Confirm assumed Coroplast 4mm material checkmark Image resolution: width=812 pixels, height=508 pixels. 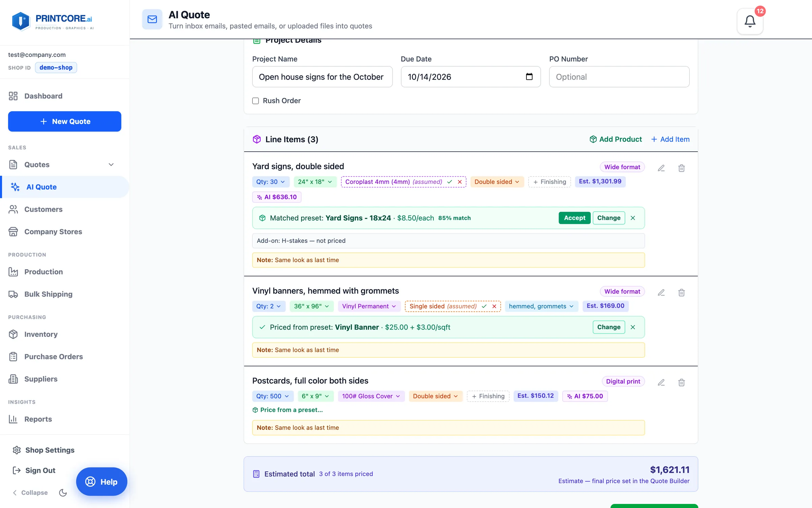click(450, 182)
